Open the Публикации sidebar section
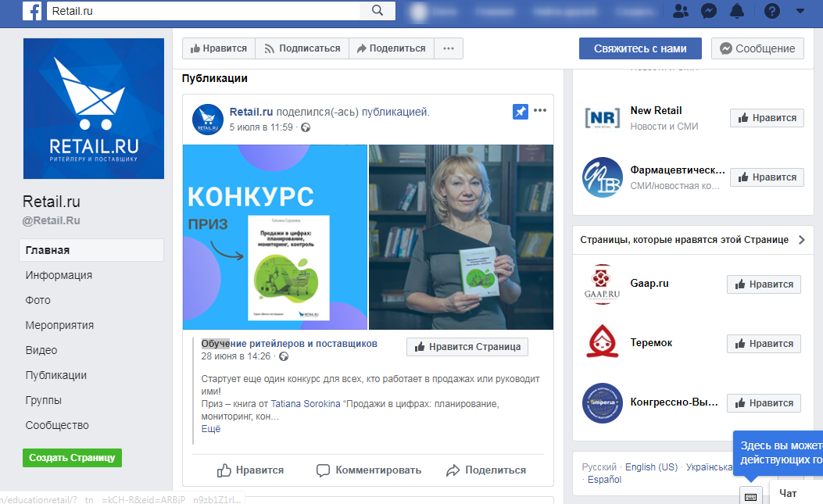823x504 pixels. [56, 375]
